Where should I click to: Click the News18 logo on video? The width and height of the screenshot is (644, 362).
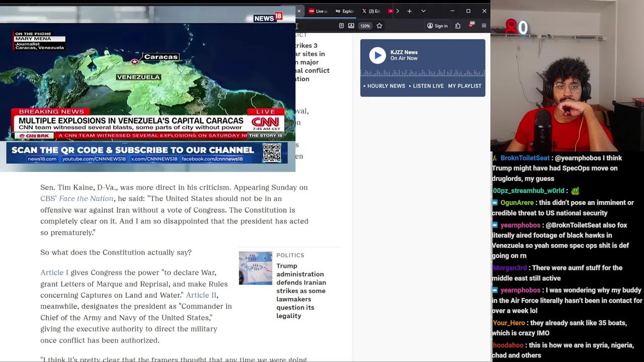(x=268, y=18)
